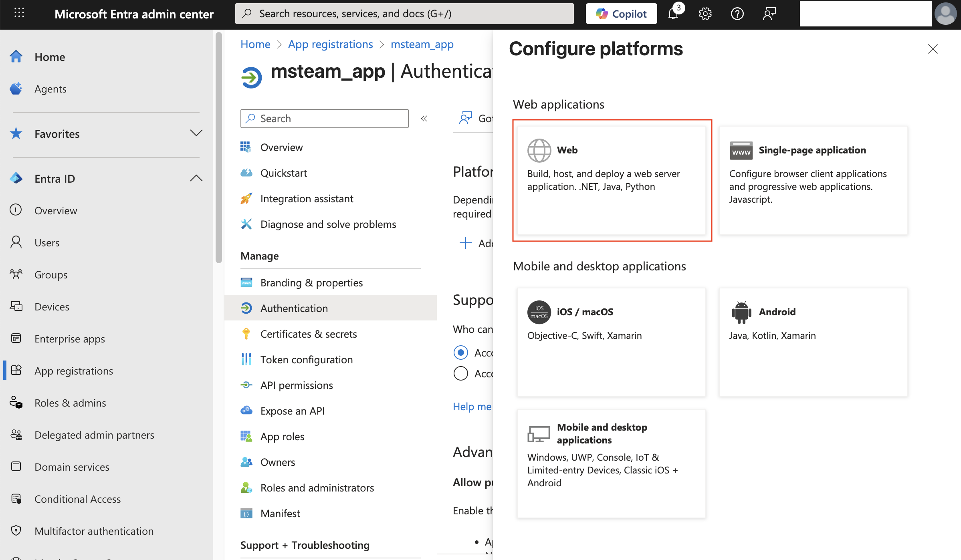Image resolution: width=961 pixels, height=560 pixels.
Task: Open the help question mark icon
Action: click(x=737, y=13)
